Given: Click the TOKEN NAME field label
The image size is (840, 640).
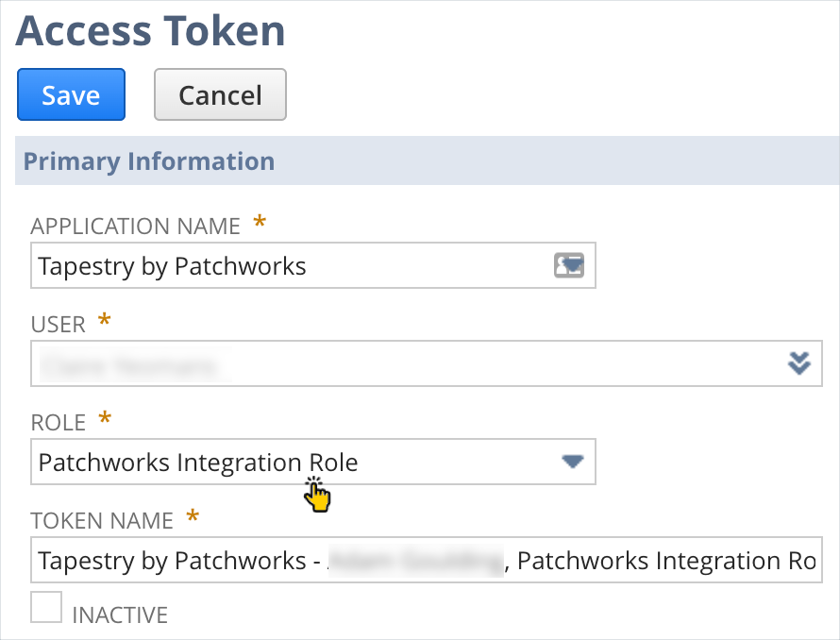Looking at the screenshot, I should pyautogui.click(x=102, y=520).
